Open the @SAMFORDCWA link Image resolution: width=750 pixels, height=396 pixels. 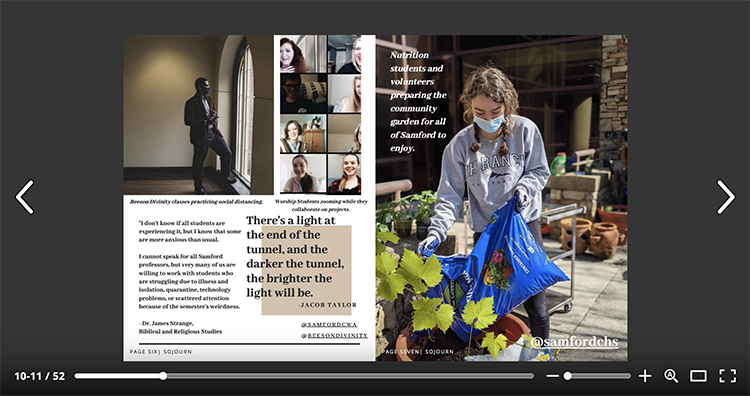[329, 324]
